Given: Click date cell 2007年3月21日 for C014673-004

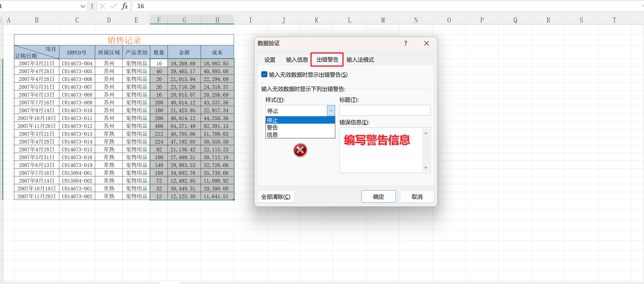Looking at the screenshot, I should coord(37,63).
